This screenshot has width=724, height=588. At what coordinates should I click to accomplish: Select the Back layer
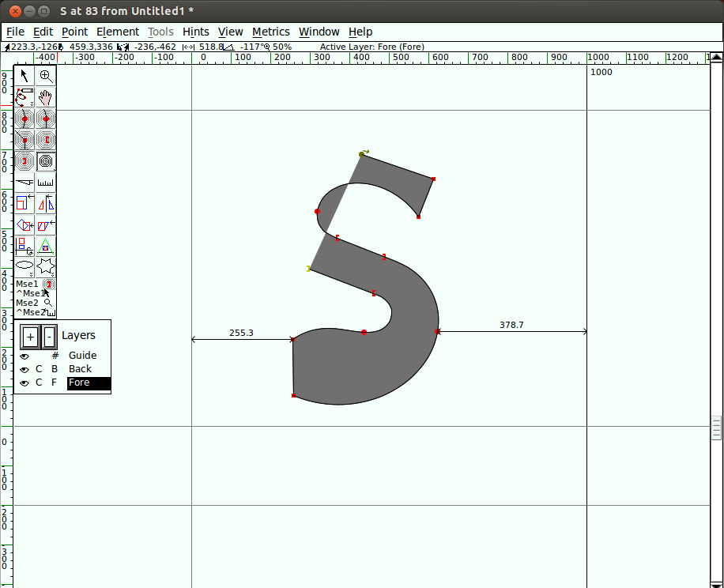tap(81, 369)
